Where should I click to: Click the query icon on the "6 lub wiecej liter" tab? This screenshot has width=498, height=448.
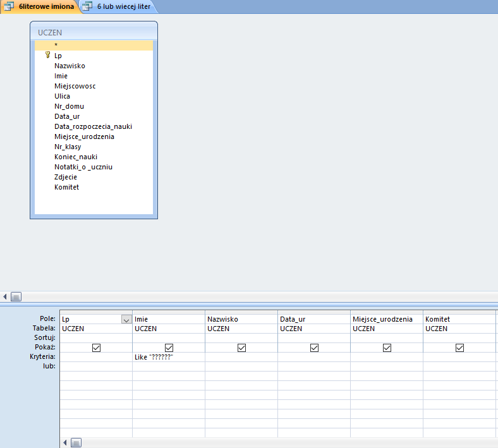click(88, 6)
